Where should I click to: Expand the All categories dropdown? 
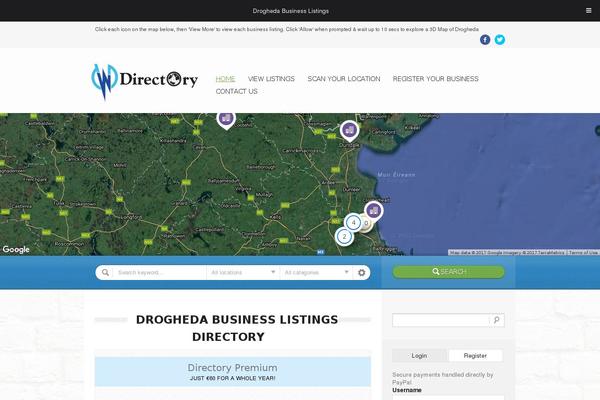(x=316, y=273)
